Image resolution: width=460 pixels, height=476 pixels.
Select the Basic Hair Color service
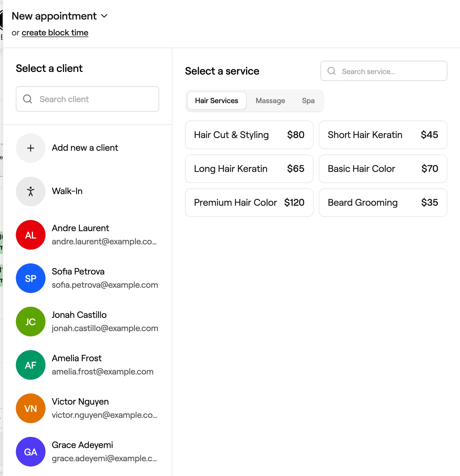383,169
